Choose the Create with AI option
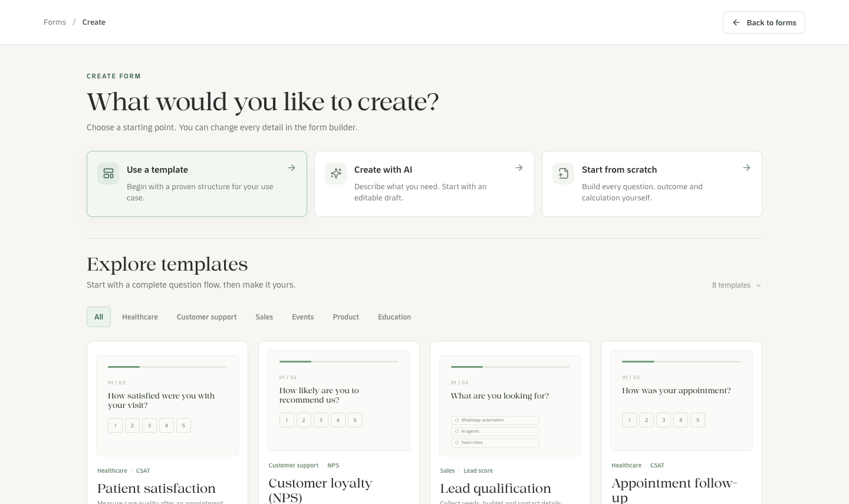 424,184
